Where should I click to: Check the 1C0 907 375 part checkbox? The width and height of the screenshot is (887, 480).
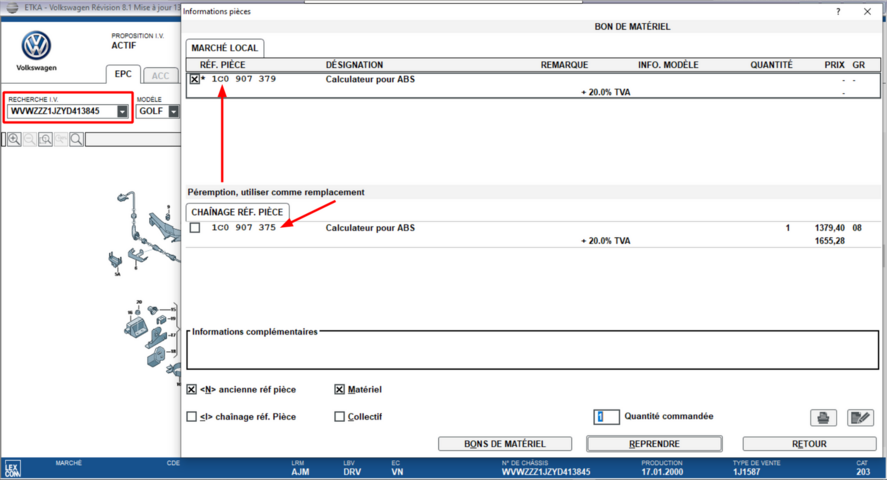click(195, 228)
